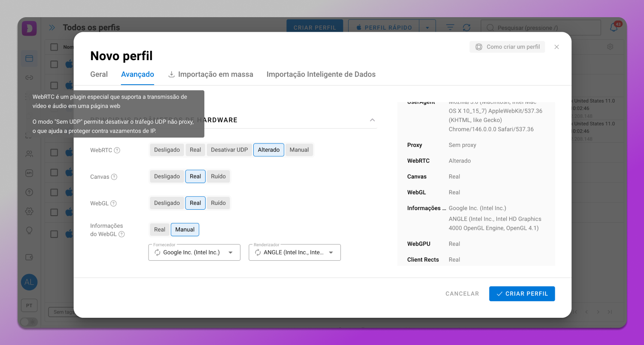Select Desativar UDP for WebRTC

click(x=229, y=150)
